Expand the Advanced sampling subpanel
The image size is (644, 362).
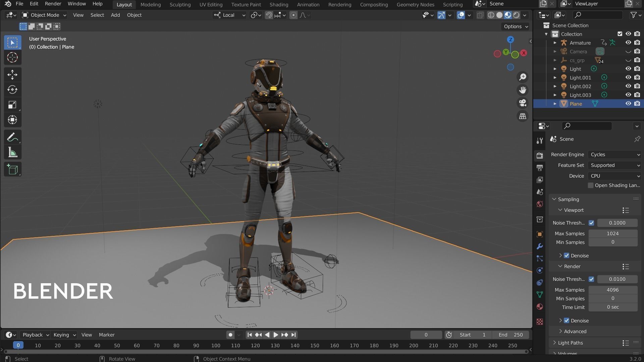(x=575, y=331)
